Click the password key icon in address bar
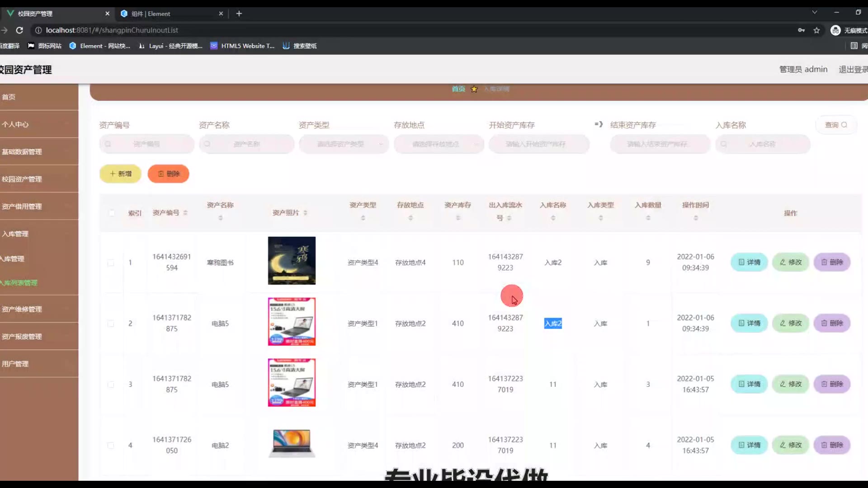The image size is (868, 488). [x=801, y=30]
